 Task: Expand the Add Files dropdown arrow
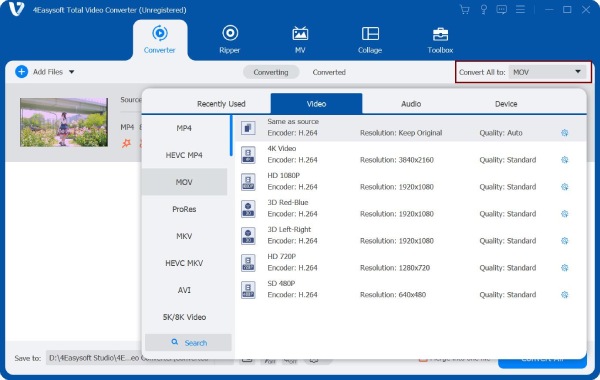pos(72,72)
